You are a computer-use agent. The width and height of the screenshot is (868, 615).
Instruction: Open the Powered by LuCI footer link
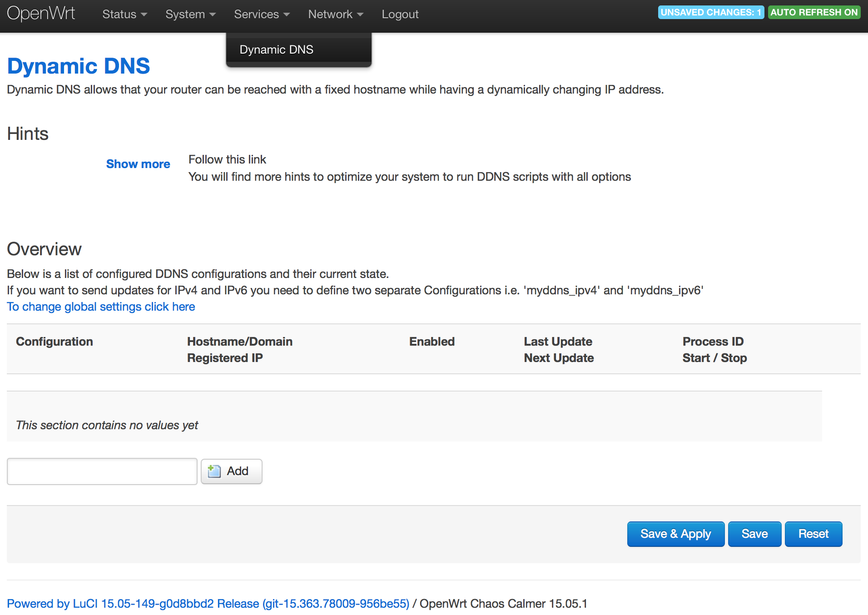click(208, 604)
